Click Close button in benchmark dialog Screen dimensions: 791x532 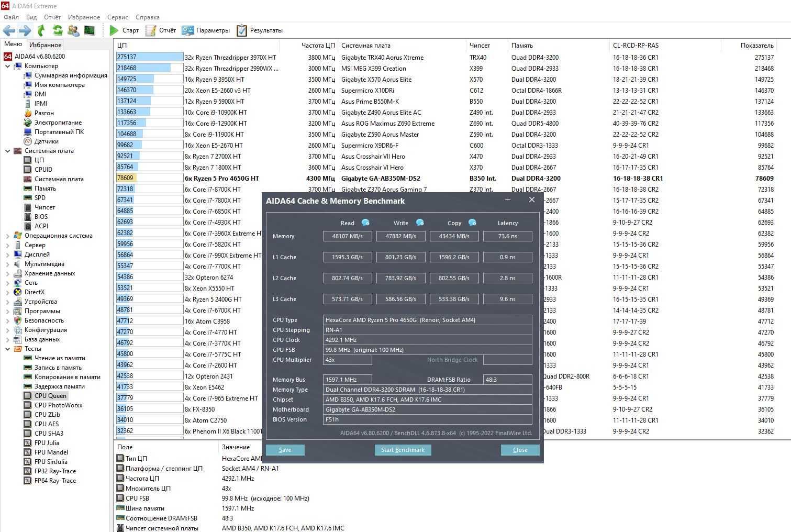coord(520,450)
